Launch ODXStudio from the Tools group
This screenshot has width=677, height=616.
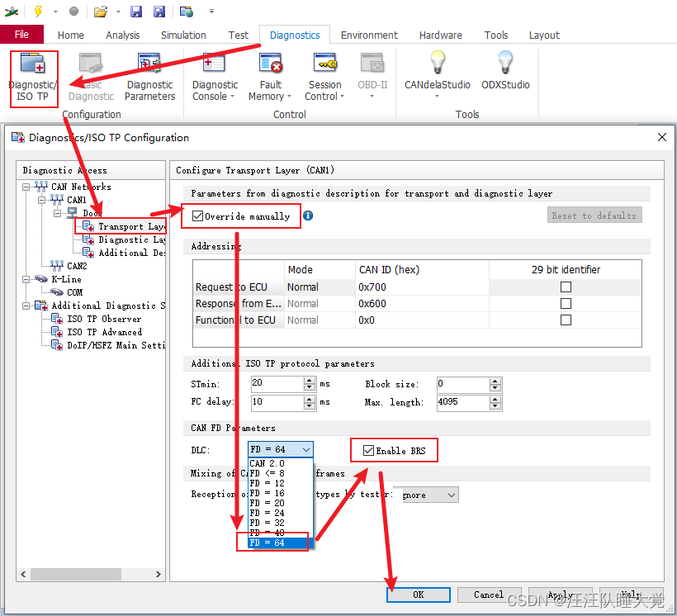[505, 71]
